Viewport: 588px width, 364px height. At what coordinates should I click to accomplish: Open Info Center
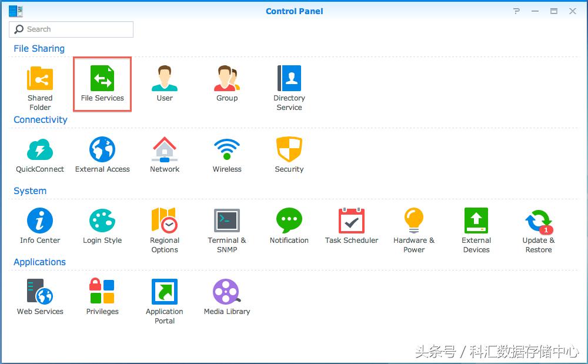point(40,226)
